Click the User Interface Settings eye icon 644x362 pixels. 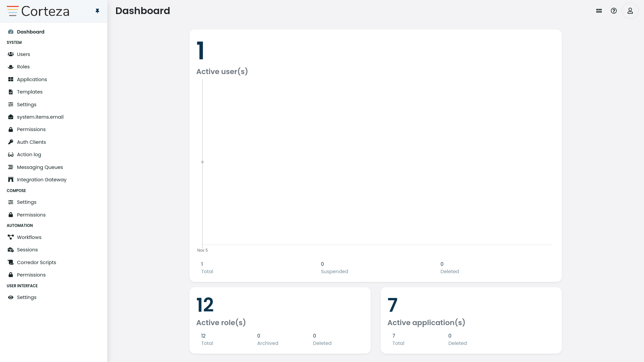11,297
